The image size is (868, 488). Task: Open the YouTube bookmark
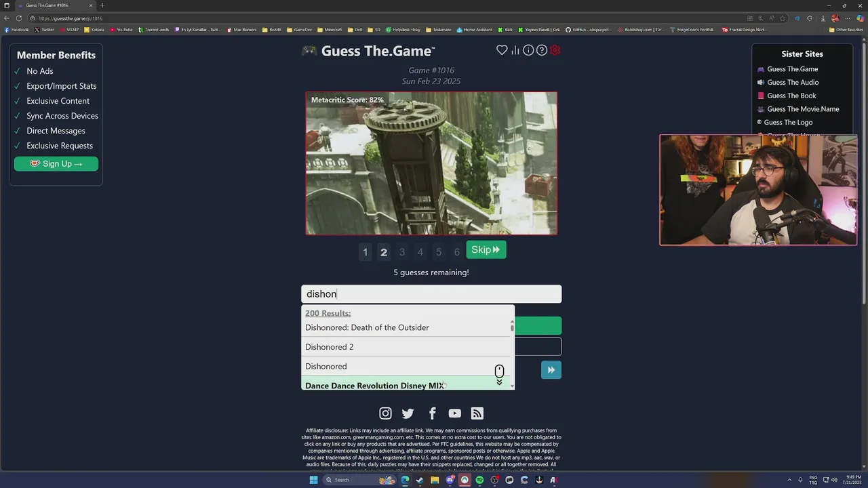coord(121,30)
